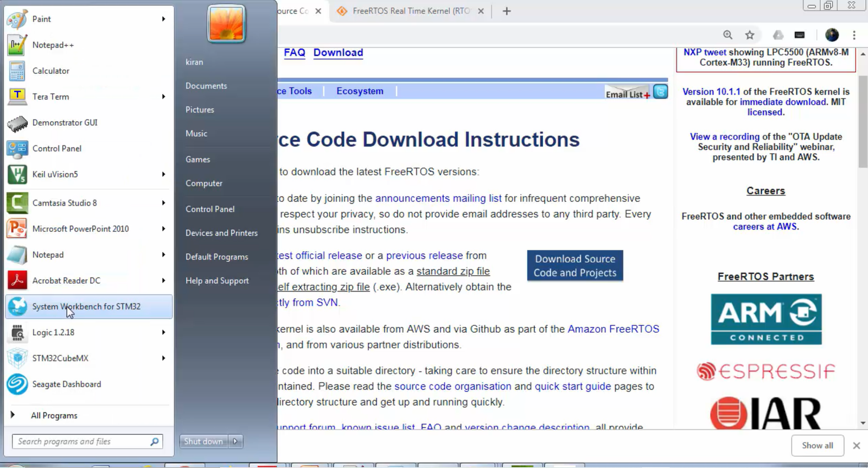Bookmark this page with star icon
Screen dimensions: 868x468
[750, 35]
